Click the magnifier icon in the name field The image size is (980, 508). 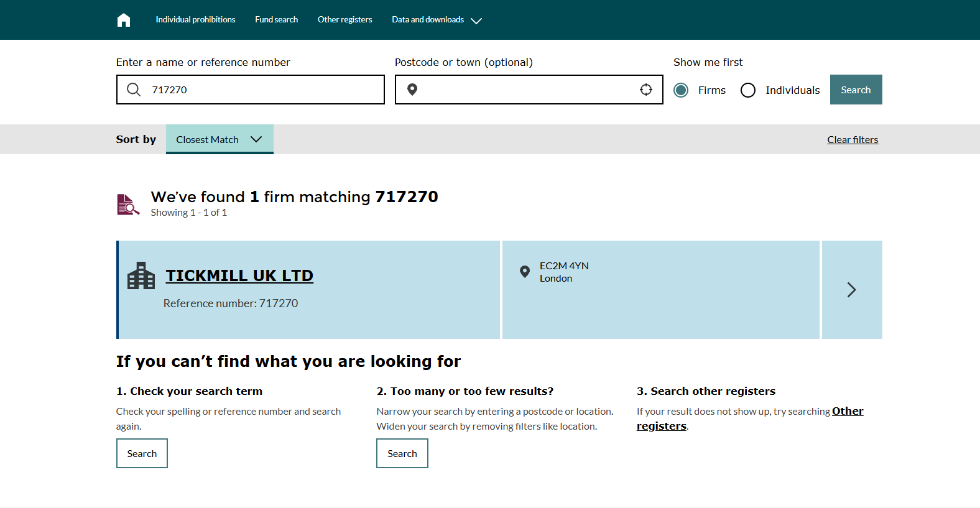pyautogui.click(x=134, y=90)
